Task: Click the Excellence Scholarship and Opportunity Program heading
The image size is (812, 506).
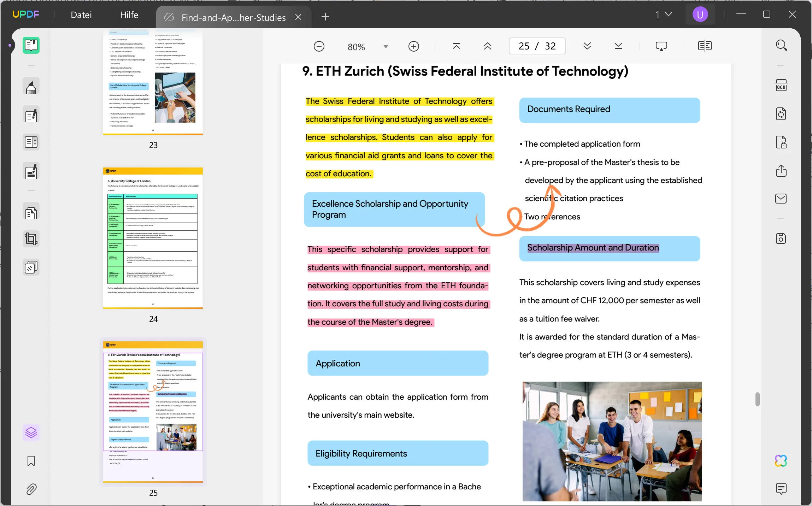Action: pyautogui.click(x=394, y=209)
